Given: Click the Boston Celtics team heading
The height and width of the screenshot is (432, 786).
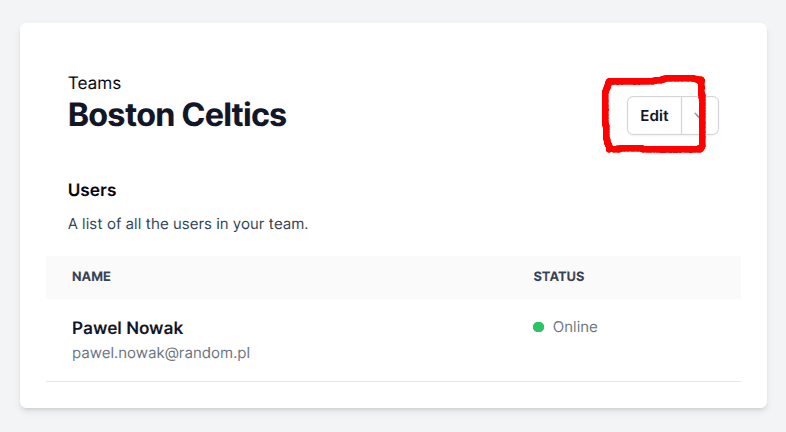Looking at the screenshot, I should coord(177,115).
